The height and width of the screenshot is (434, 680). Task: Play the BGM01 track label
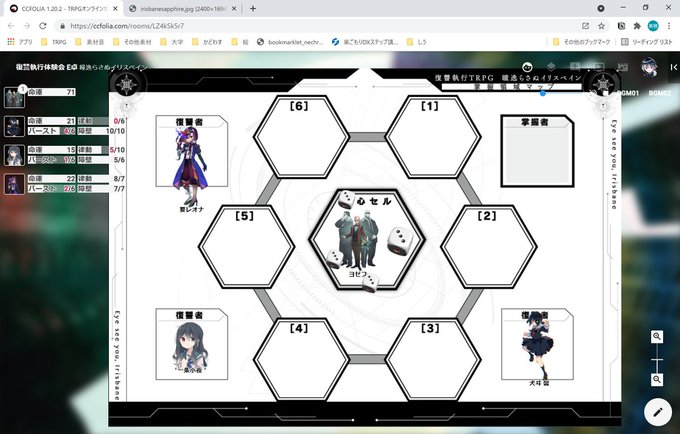pyautogui.click(x=628, y=93)
